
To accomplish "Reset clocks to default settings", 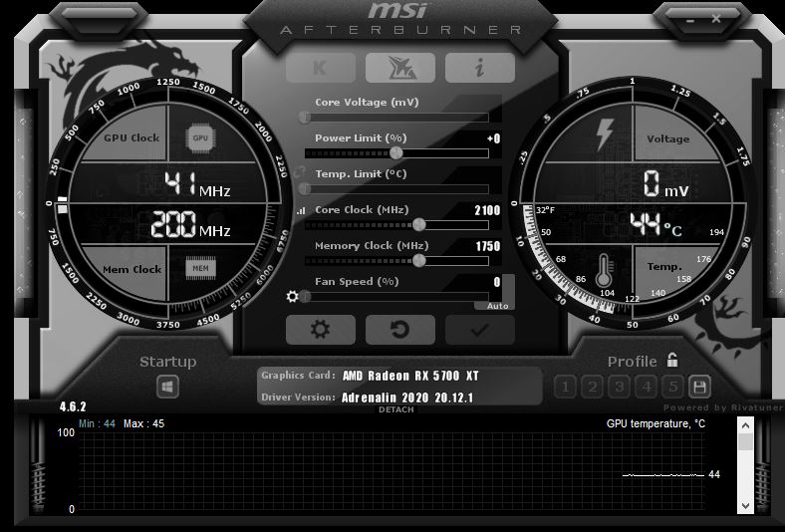I will coord(399,329).
